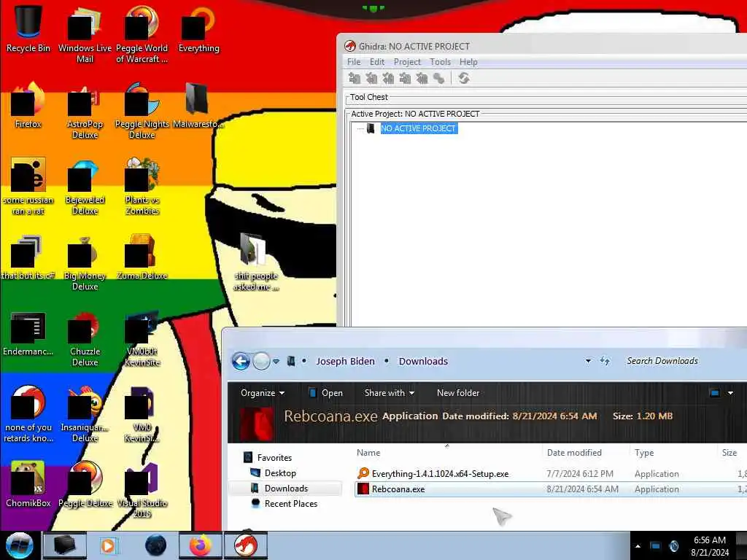Select the Zuma Deluxe desktop icon
Screen dimensions: 747x560
click(142, 257)
